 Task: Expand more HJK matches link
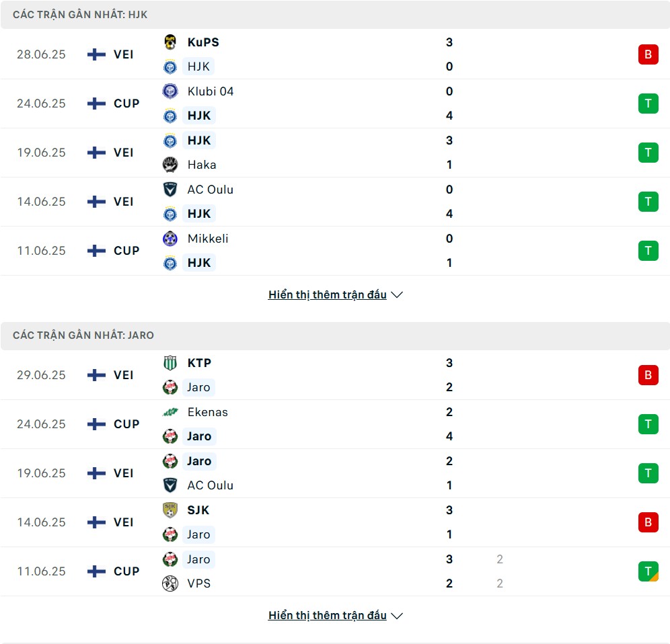click(x=328, y=294)
